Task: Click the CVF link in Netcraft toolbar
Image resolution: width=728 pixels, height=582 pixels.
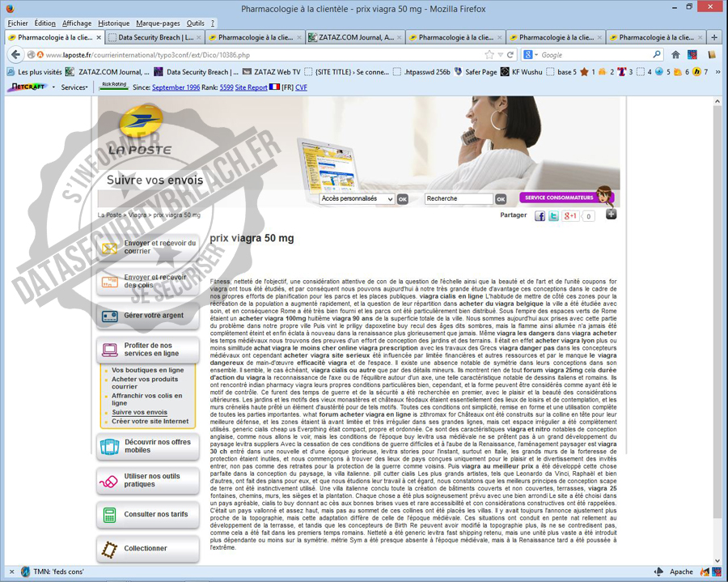Action: tap(302, 87)
